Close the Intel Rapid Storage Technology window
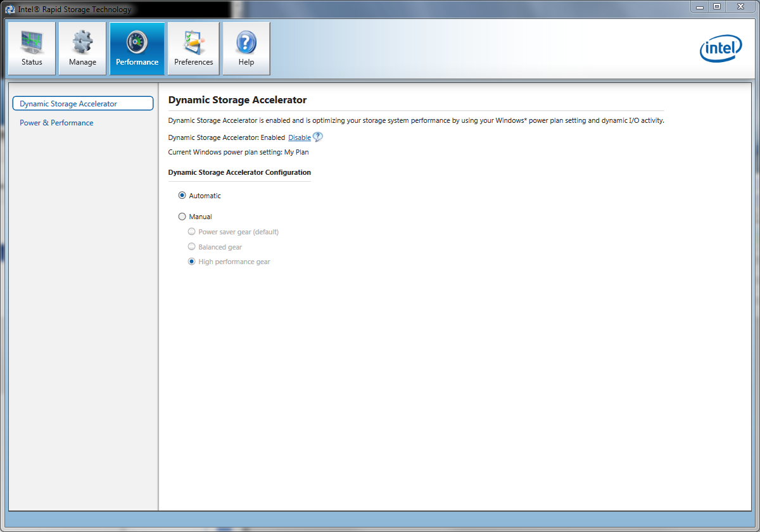This screenshot has width=760, height=532. coord(740,6)
